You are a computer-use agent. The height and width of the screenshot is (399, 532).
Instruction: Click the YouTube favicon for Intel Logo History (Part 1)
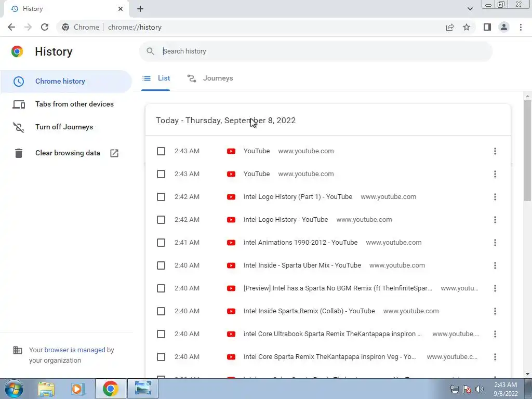(231, 197)
